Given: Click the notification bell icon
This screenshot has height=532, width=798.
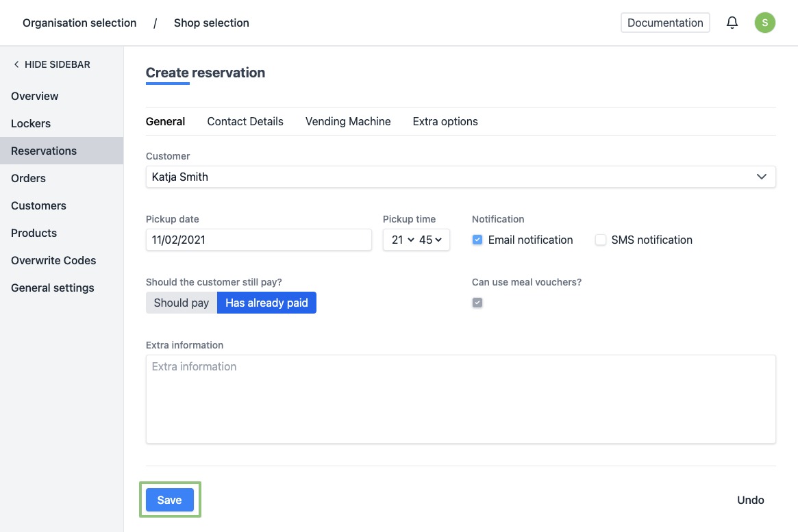Looking at the screenshot, I should click(x=732, y=23).
